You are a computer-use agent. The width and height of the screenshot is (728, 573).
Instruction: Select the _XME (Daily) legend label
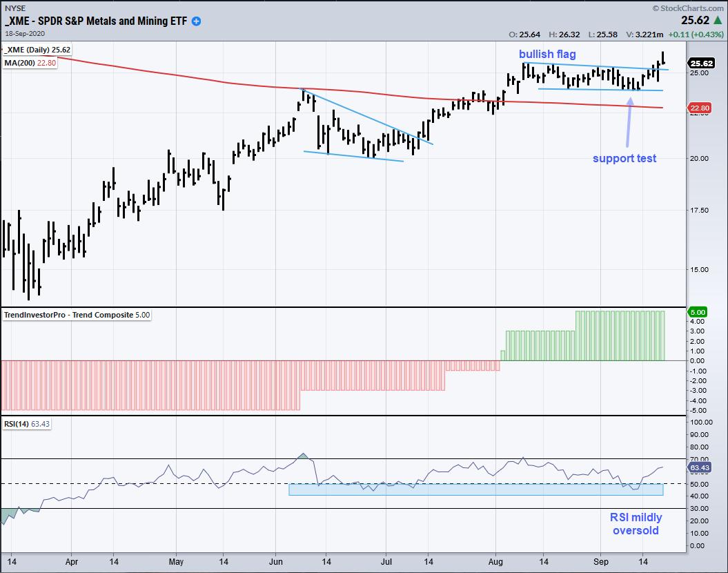click(x=38, y=50)
